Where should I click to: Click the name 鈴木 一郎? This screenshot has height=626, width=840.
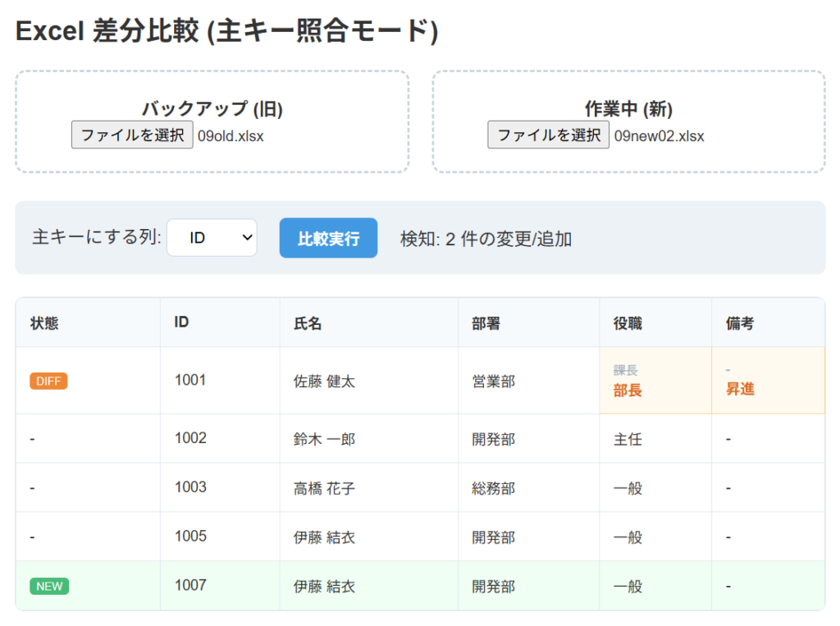point(324,439)
